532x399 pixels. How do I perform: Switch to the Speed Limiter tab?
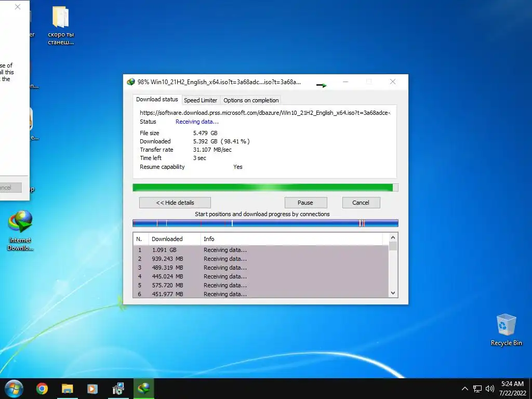coord(201,100)
